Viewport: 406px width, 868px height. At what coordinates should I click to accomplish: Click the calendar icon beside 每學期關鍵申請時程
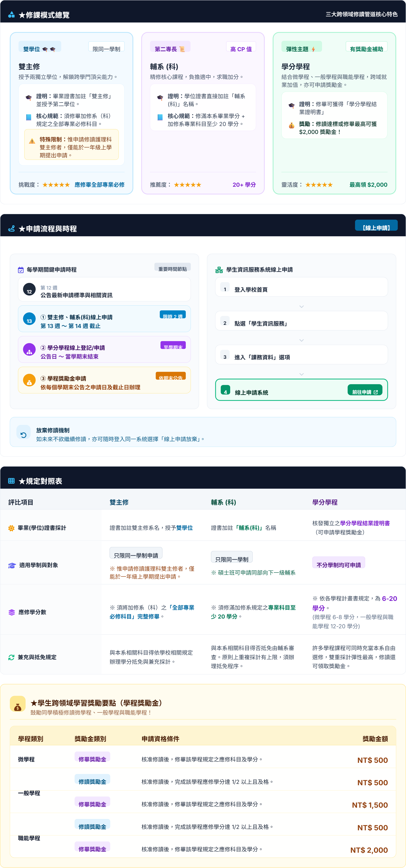pyautogui.click(x=21, y=270)
